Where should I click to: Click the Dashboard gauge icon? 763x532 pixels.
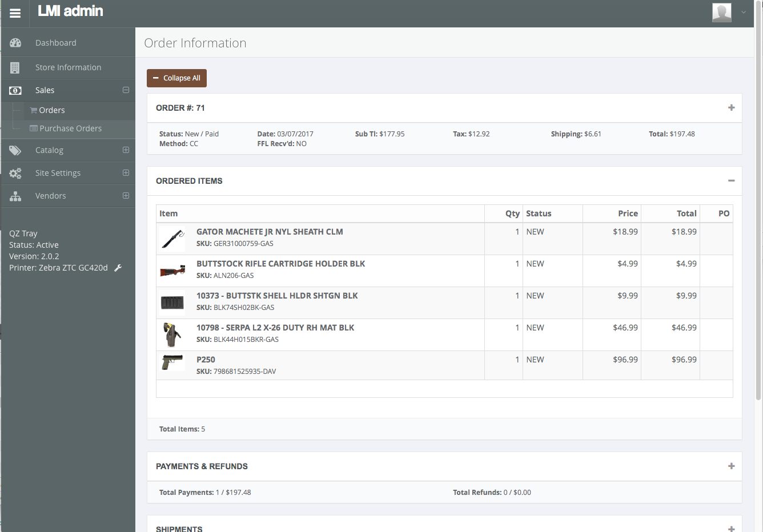[15, 43]
